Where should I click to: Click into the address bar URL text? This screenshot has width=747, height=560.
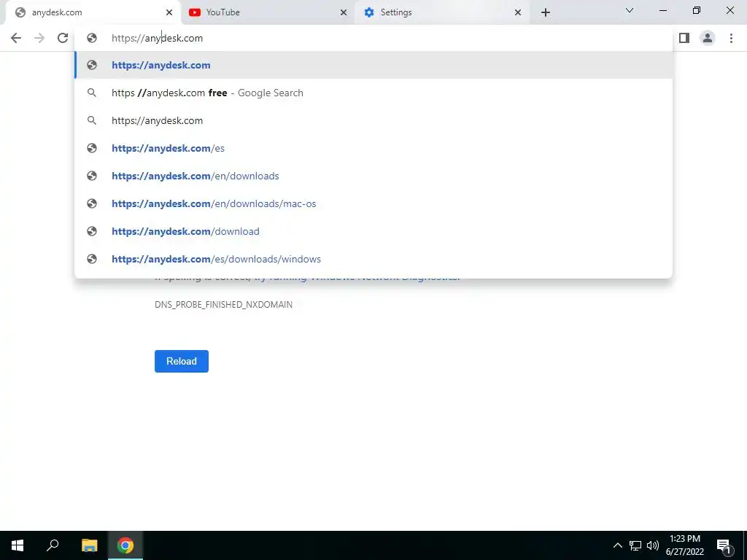(x=158, y=38)
